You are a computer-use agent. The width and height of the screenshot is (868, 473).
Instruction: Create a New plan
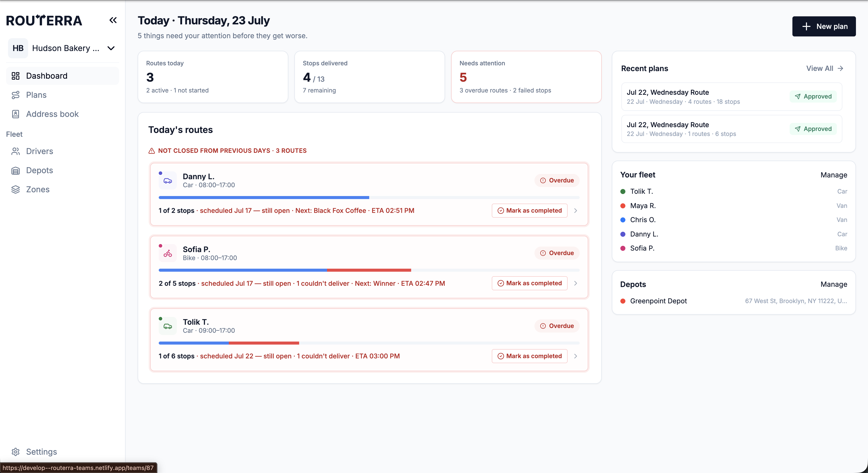[x=824, y=26]
